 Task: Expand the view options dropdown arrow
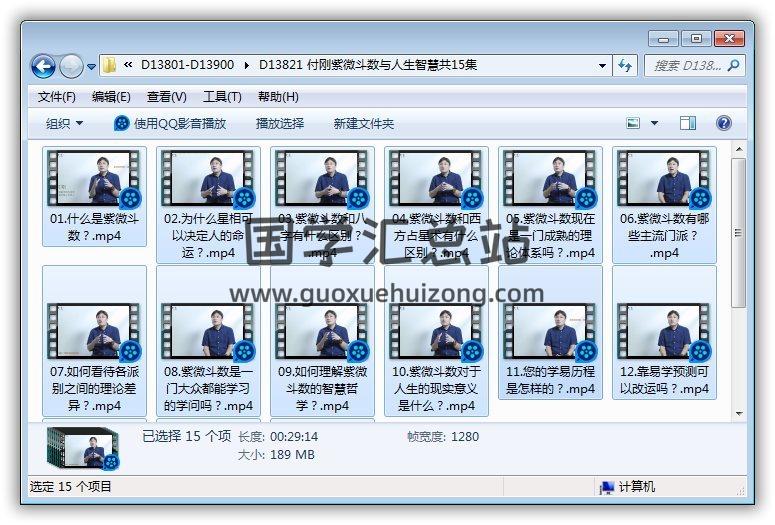click(655, 123)
